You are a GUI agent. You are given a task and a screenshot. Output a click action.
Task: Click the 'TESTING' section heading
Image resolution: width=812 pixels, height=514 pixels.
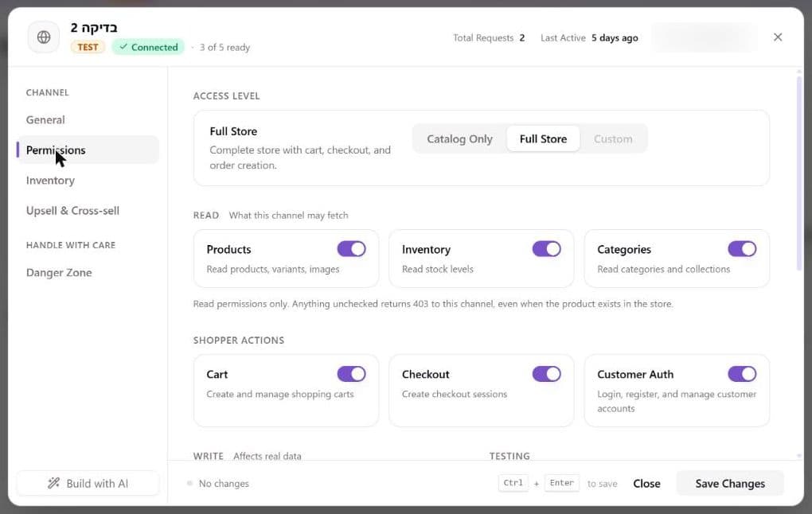click(x=509, y=456)
